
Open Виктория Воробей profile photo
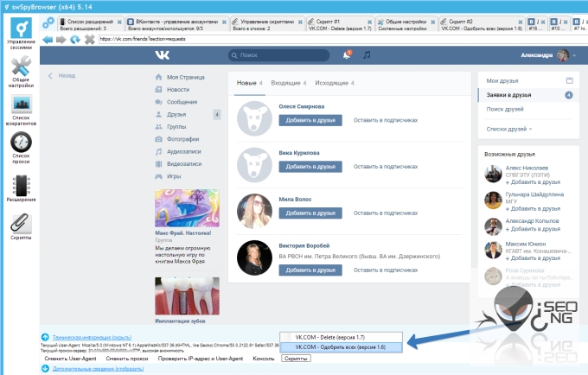[254, 257]
